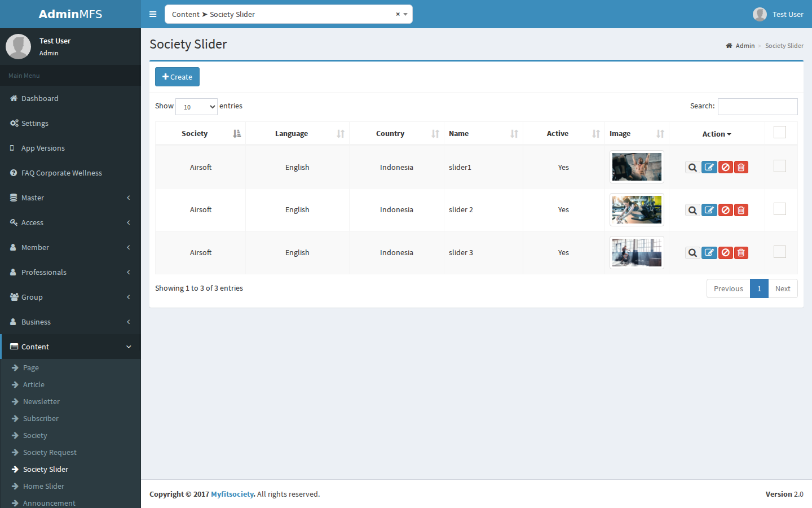This screenshot has height=508, width=812.
Task: Expand the Master sidebar menu
Action: [x=70, y=198]
